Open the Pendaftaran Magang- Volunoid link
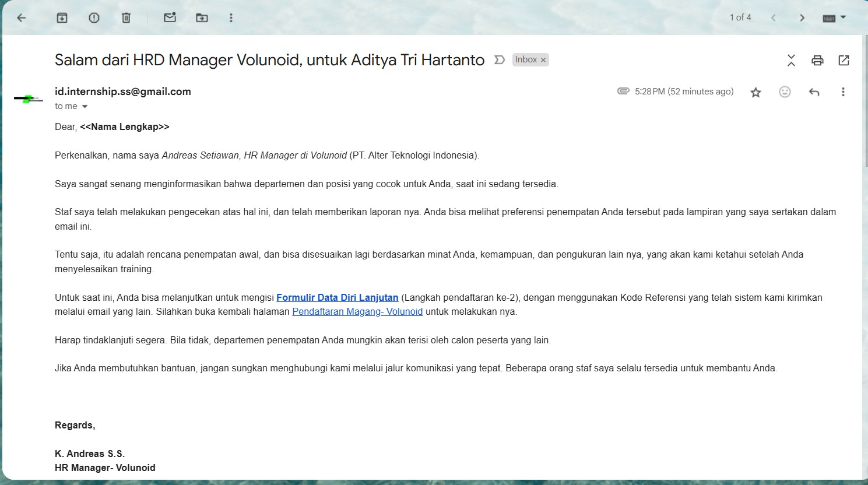 point(357,311)
